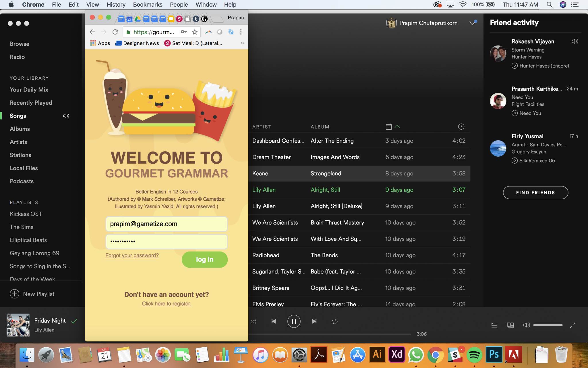Open the Apps bookmark shortcut
This screenshot has width=588, height=368.
[100, 43]
